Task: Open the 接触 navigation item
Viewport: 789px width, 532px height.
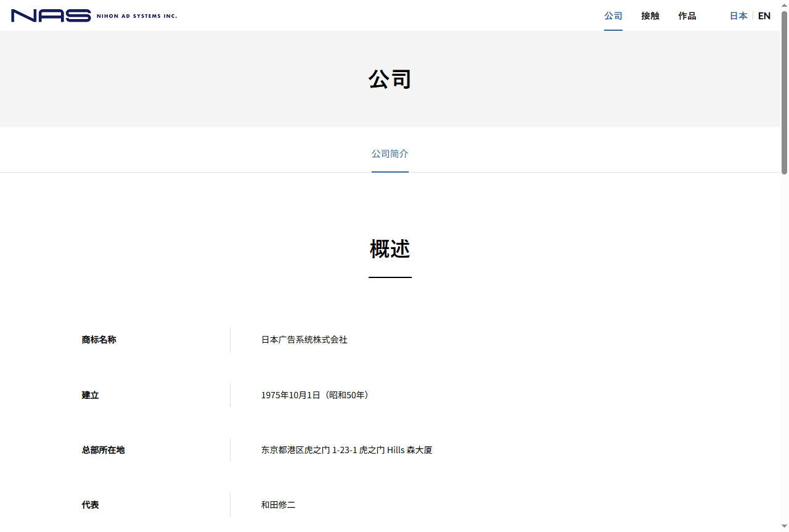Action: pos(650,16)
